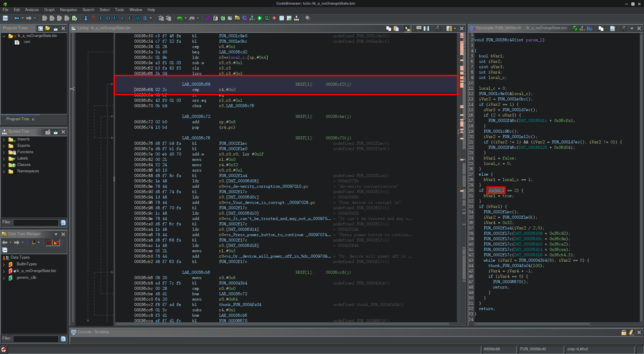
Task: Toggle mouse hover mode in Listing
Action: point(407,29)
